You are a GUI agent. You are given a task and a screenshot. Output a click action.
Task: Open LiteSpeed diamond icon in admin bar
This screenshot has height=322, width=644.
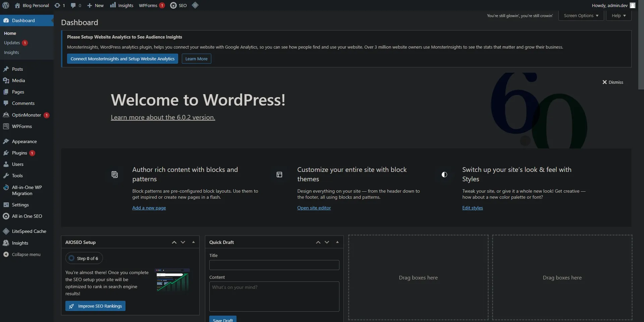click(195, 5)
